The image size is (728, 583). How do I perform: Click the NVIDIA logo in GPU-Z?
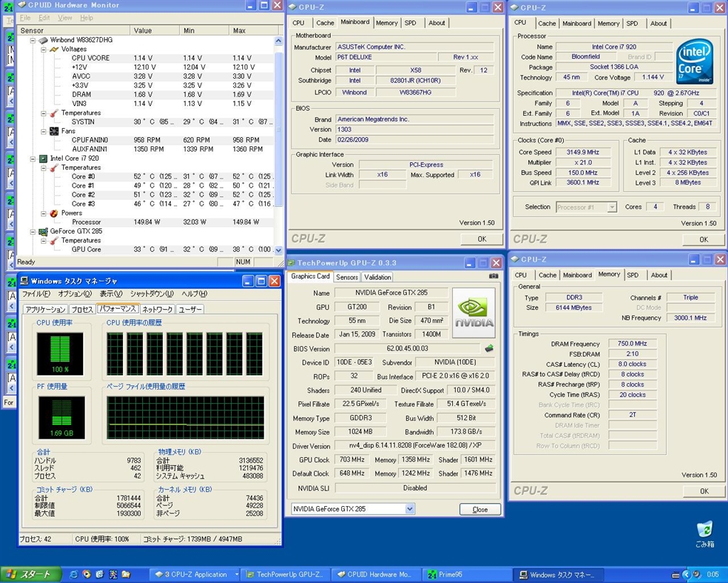pos(473,313)
